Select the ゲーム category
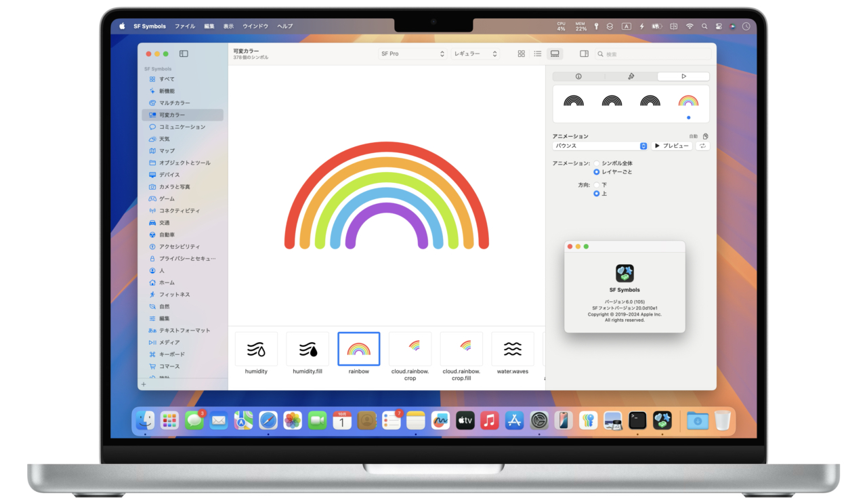 pyautogui.click(x=182, y=198)
